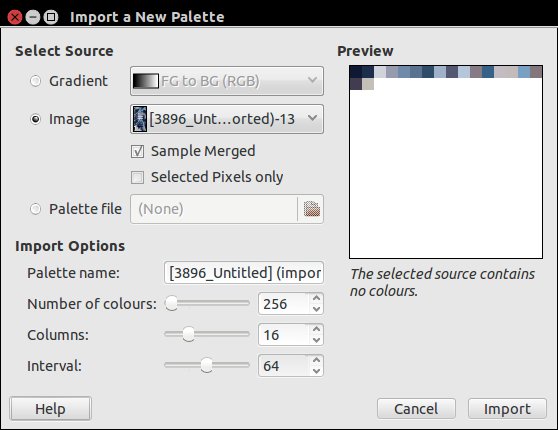This screenshot has width=558, height=430.
Task: Increase Interval with the up arrow
Action: tap(316, 360)
